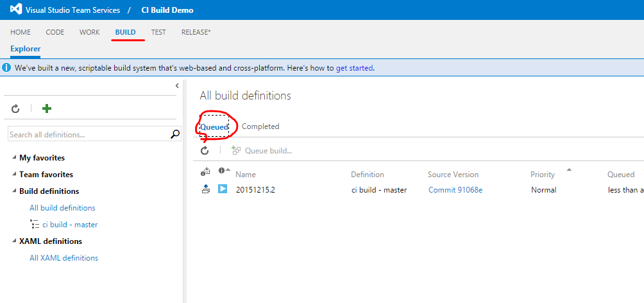Viewport: 644px width, 303px height.
Task: Sort by the Name column header
Action: pos(246,175)
